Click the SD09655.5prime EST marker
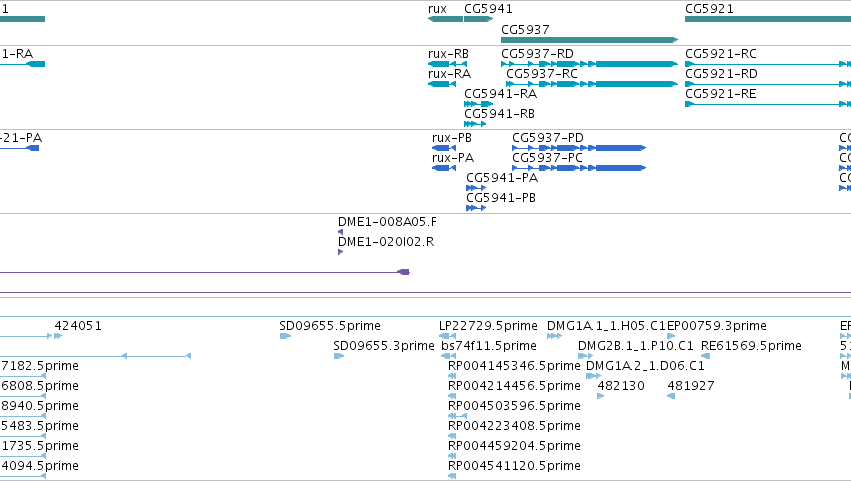Image resolution: width=851 pixels, height=481 pixels. pos(285,337)
